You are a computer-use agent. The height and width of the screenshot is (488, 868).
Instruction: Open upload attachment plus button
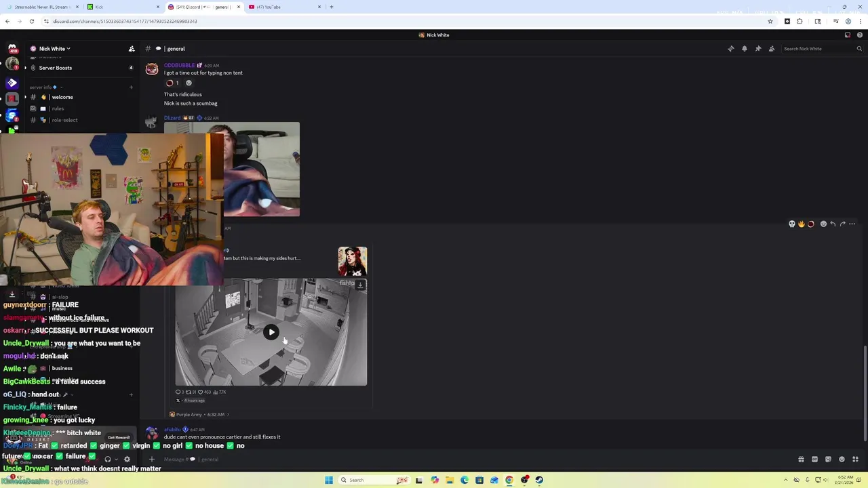152,459
